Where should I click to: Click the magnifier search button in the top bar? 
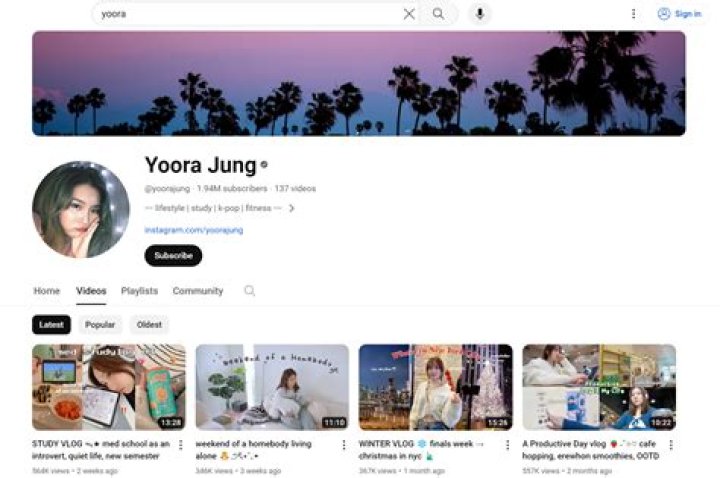point(439,14)
